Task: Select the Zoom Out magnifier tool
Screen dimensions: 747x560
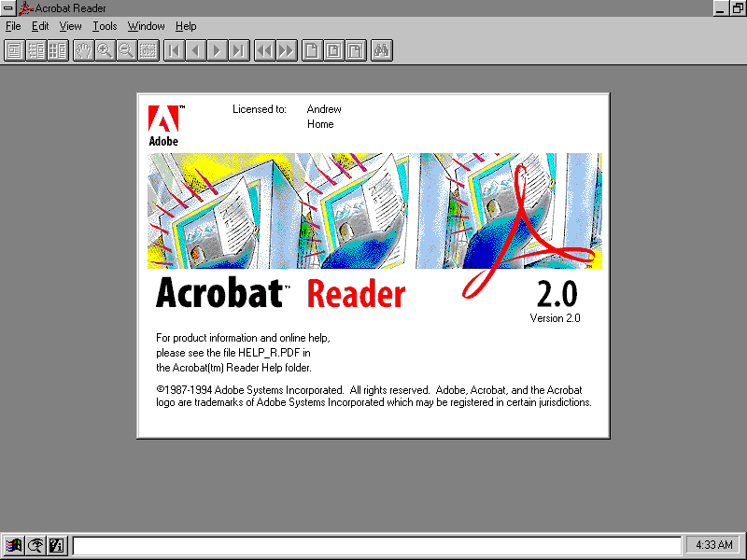Action: [126, 50]
